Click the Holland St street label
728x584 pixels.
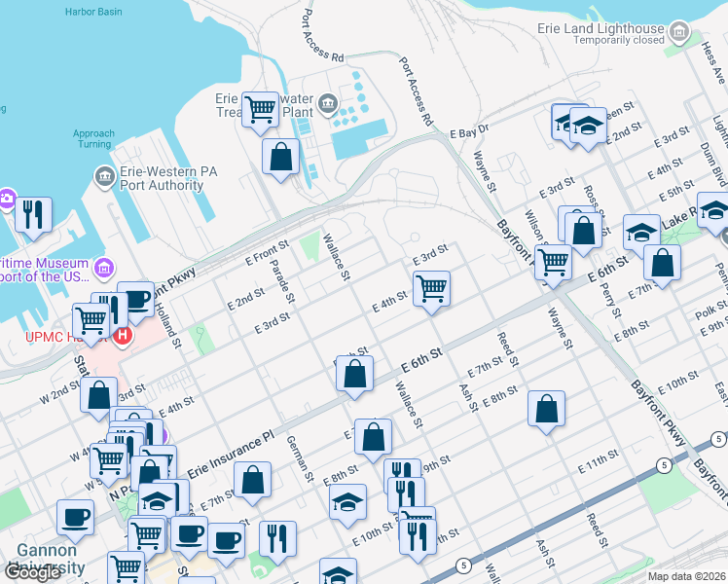click(x=167, y=325)
